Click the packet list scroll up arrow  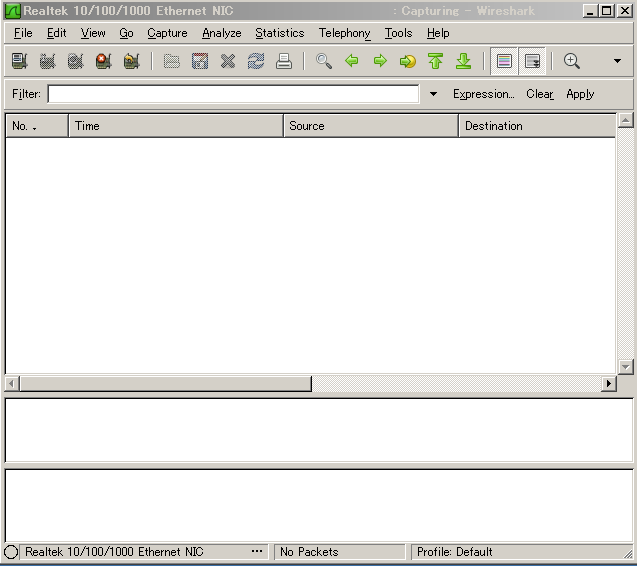626,120
